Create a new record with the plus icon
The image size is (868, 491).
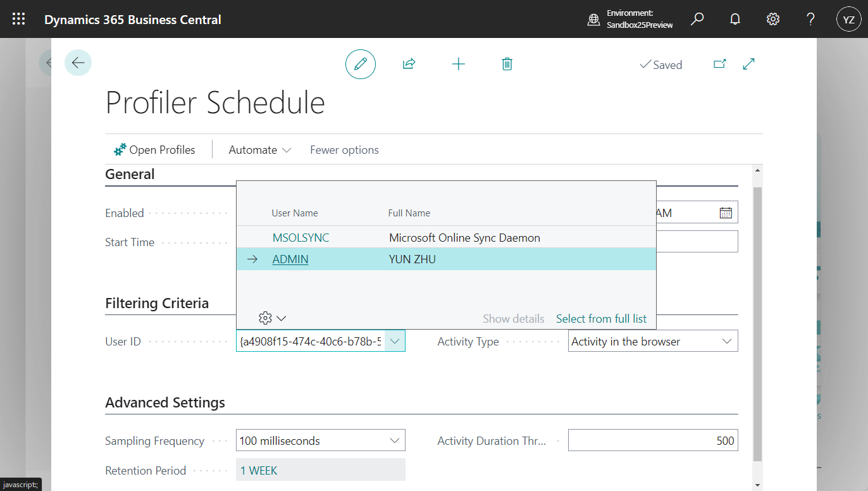[458, 63]
